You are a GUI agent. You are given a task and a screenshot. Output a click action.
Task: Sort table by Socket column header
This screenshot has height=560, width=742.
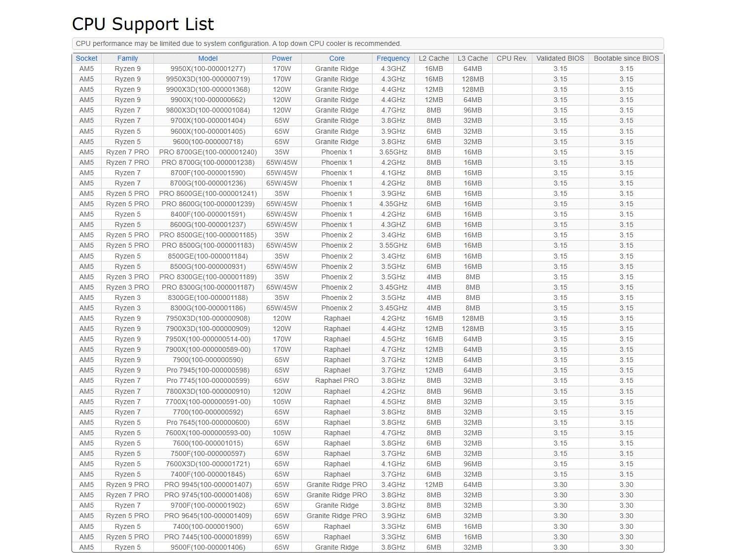click(x=86, y=58)
